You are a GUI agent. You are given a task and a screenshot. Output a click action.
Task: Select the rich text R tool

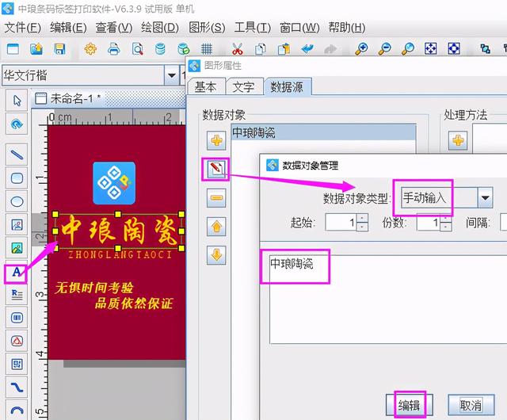(17, 294)
